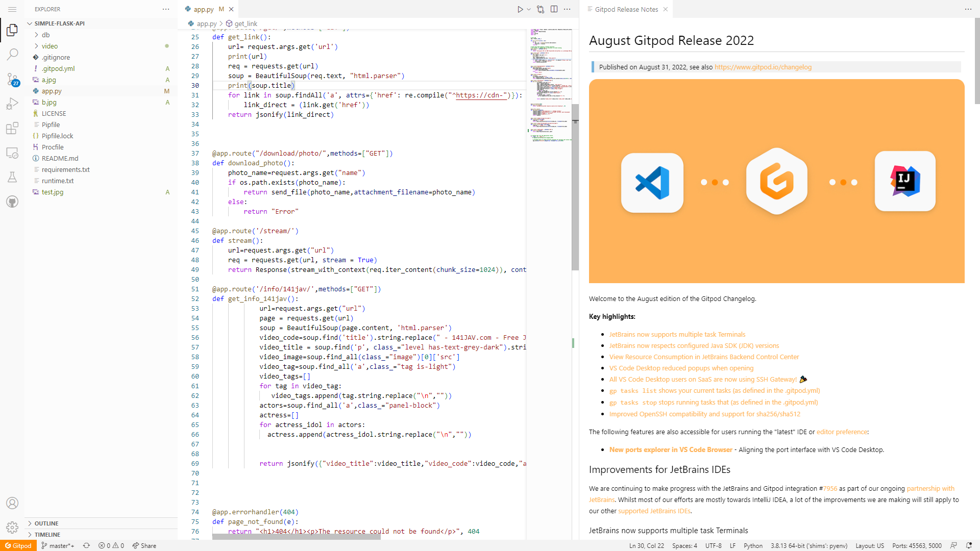980x551 pixels.
Task: Click the Run Python File play button
Action: click(520, 9)
